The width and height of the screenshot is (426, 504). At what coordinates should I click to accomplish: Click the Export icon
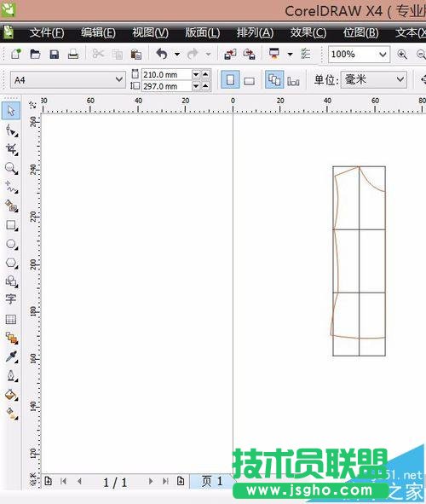(249, 54)
